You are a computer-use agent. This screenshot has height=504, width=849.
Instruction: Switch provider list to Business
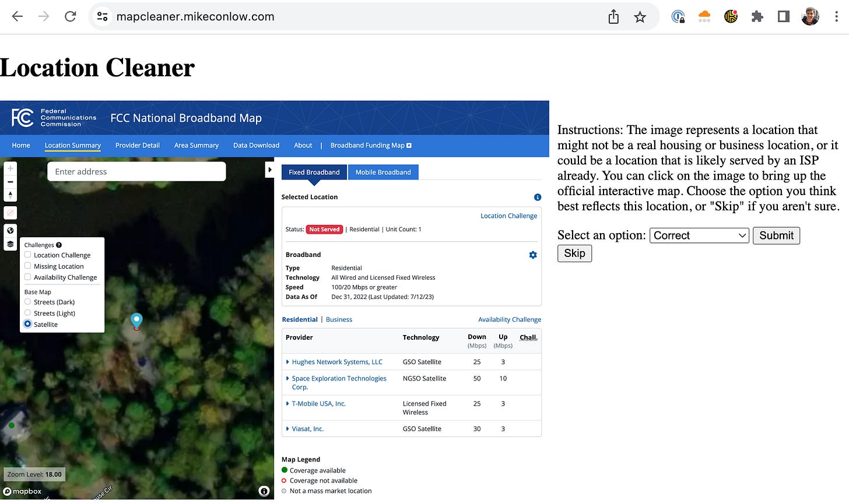339,319
